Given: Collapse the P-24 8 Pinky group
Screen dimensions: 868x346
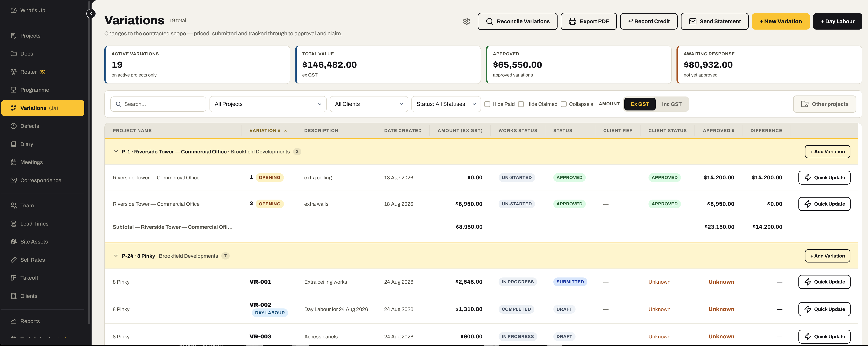Looking at the screenshot, I should (116, 256).
